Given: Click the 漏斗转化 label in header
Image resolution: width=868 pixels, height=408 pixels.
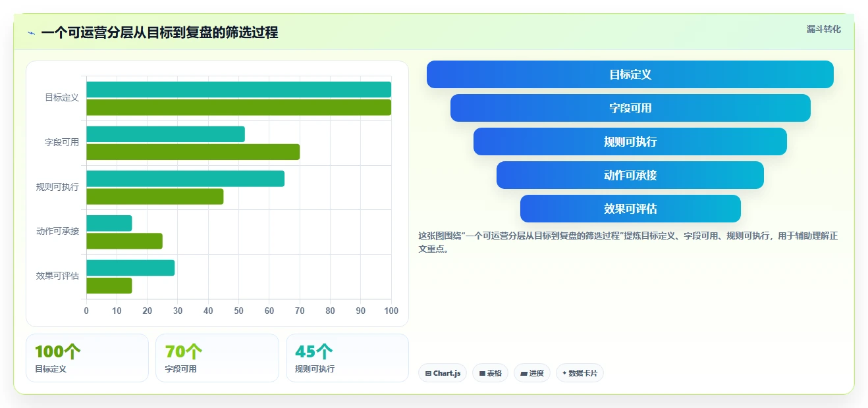Looking at the screenshot, I should click(824, 30).
